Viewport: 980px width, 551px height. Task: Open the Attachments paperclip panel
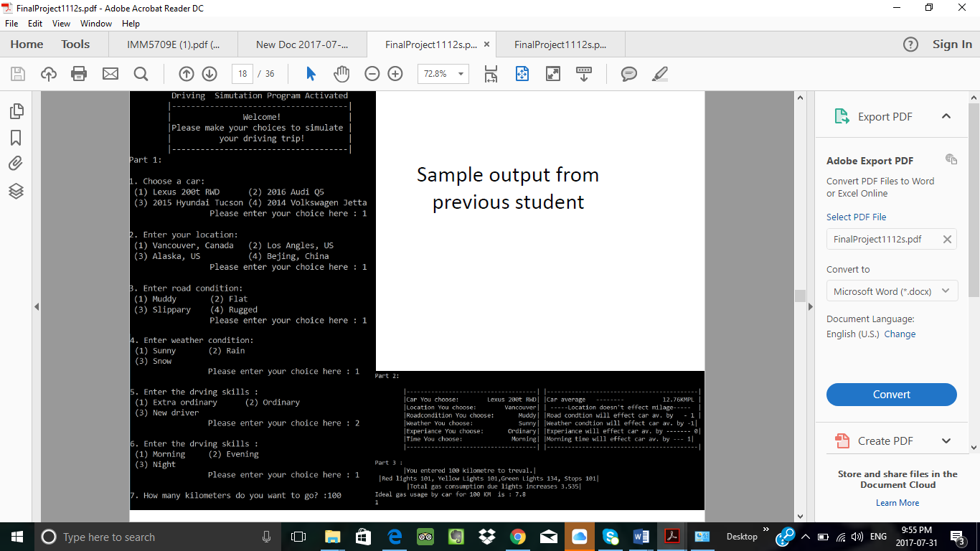tap(17, 164)
